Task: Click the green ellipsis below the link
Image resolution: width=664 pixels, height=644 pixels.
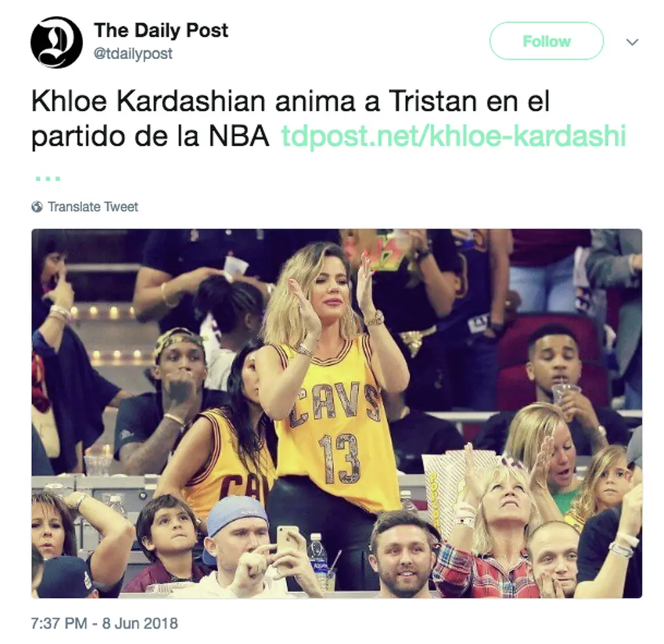Action: point(48,179)
